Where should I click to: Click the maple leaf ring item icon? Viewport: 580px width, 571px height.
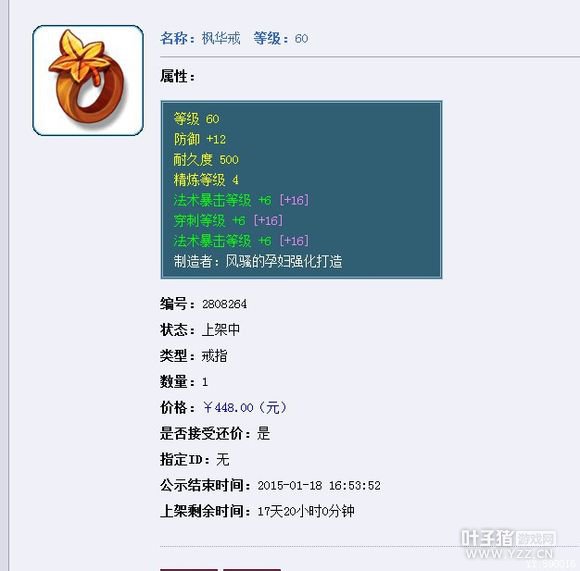click(88, 80)
